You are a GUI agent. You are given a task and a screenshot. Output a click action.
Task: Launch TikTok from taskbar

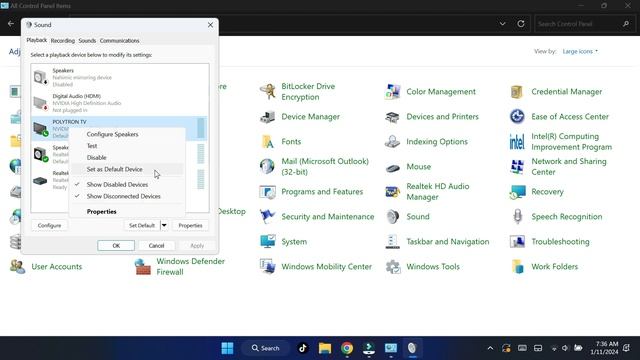tap(302, 348)
